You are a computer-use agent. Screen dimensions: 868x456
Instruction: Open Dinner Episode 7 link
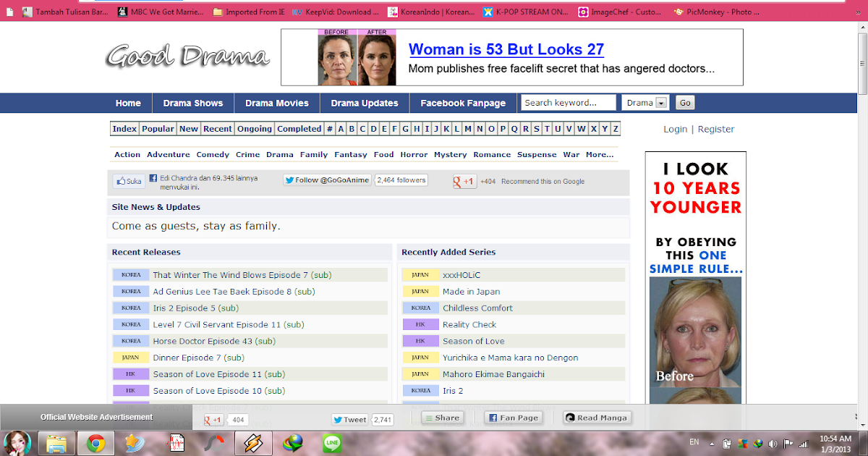[x=199, y=358]
